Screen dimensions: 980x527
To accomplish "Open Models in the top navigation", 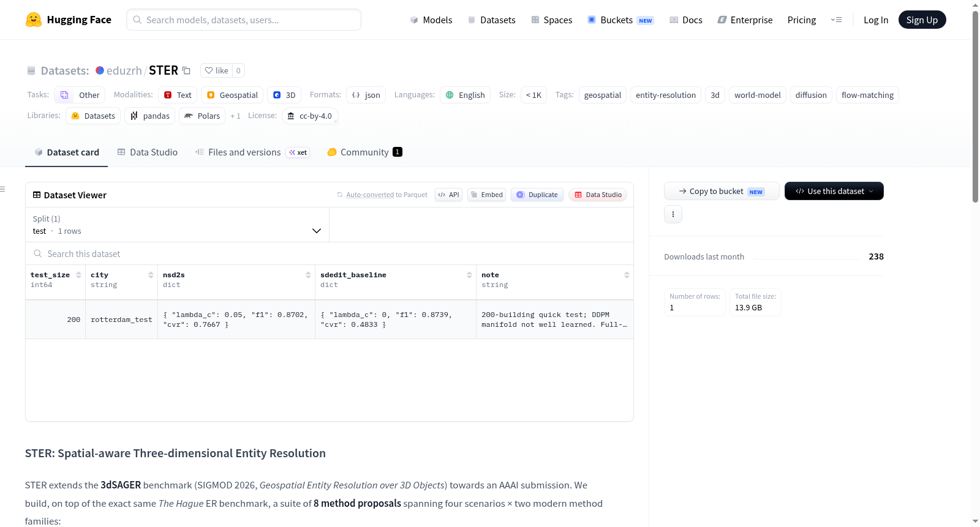I will pos(431,20).
